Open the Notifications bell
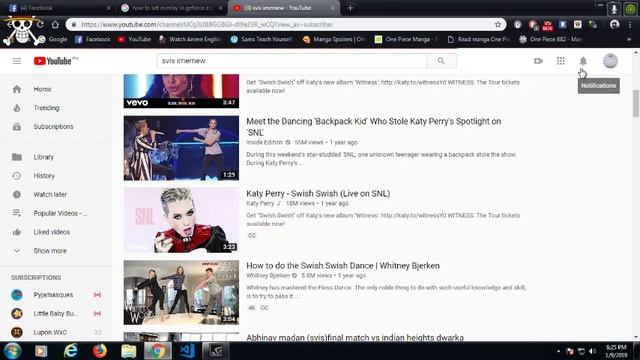 coord(583,61)
